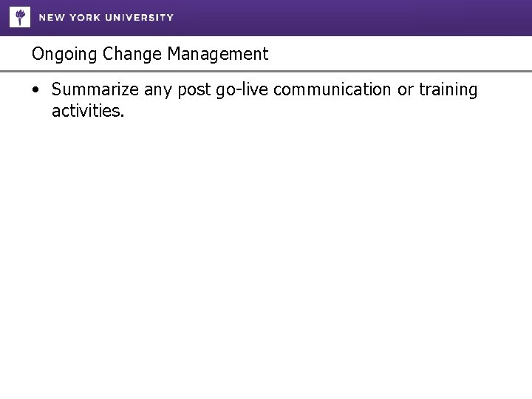Image resolution: width=532 pixels, height=399 pixels.
Task: Click the word YORK in the header
Action: click(87, 17)
